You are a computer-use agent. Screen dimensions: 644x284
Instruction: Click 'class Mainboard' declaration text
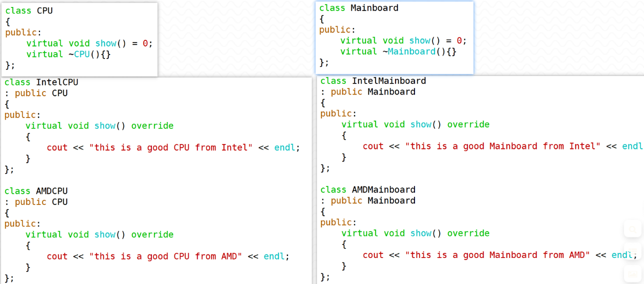(x=359, y=8)
